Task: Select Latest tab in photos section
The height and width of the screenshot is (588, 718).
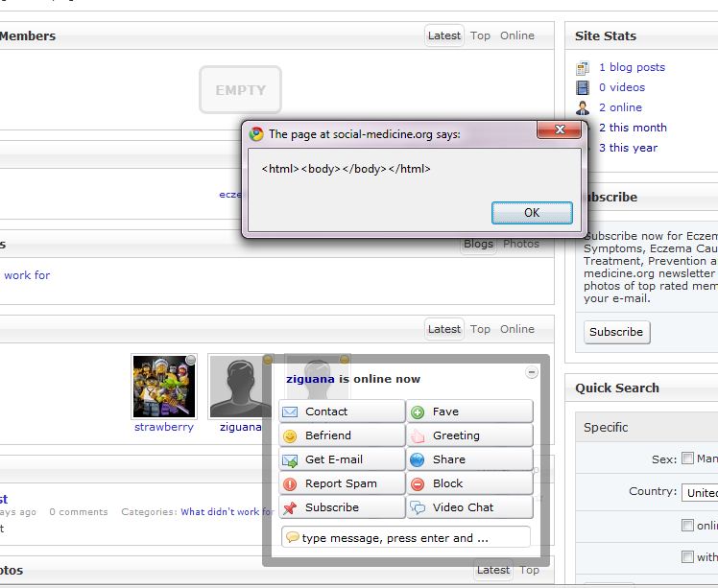Action: point(493,570)
